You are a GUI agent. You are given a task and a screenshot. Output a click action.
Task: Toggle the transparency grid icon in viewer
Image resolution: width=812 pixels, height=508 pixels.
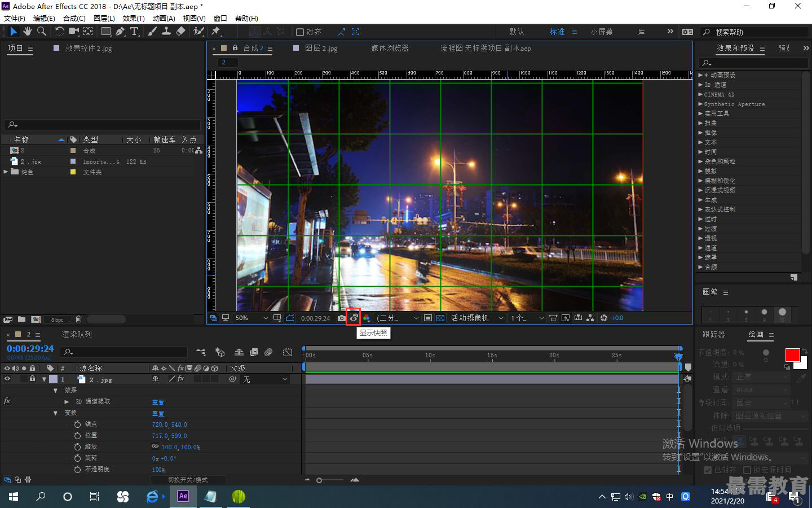(440, 318)
